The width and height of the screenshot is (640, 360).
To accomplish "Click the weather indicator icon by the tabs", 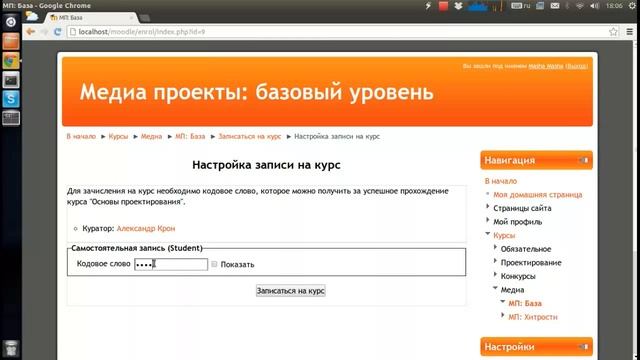I will [x=31, y=16].
